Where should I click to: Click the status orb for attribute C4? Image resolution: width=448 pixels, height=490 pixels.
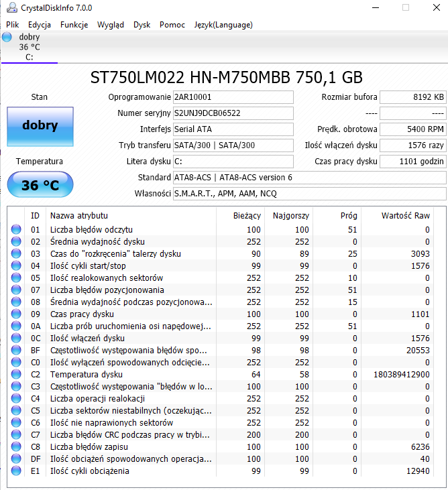16,398
